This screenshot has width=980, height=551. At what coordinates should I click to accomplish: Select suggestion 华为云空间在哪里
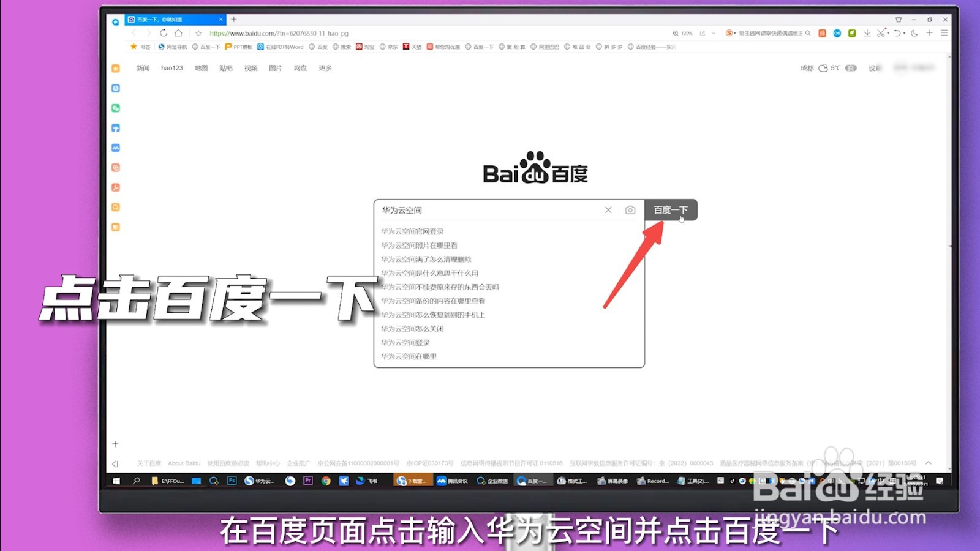click(x=409, y=356)
